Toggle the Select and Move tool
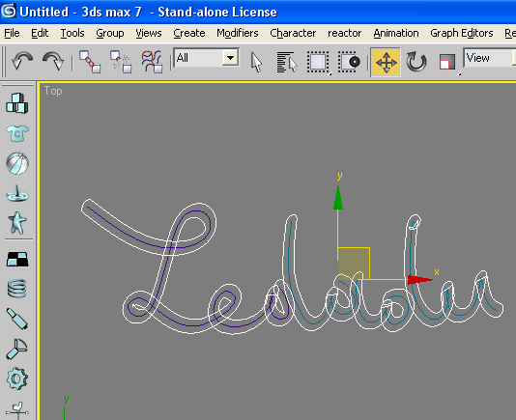 pyautogui.click(x=386, y=62)
